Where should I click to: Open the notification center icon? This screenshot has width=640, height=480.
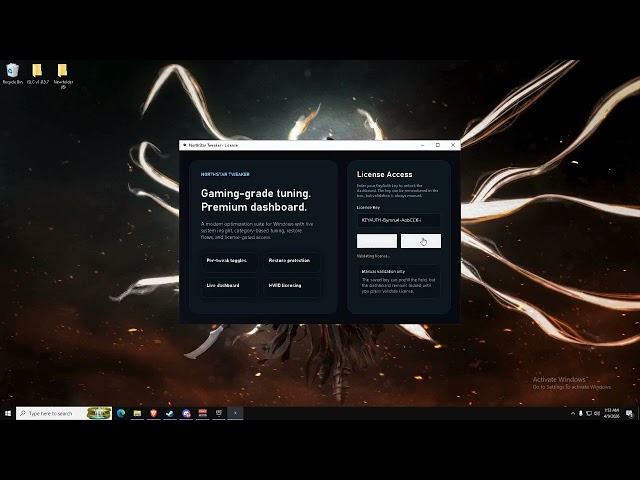point(630,413)
